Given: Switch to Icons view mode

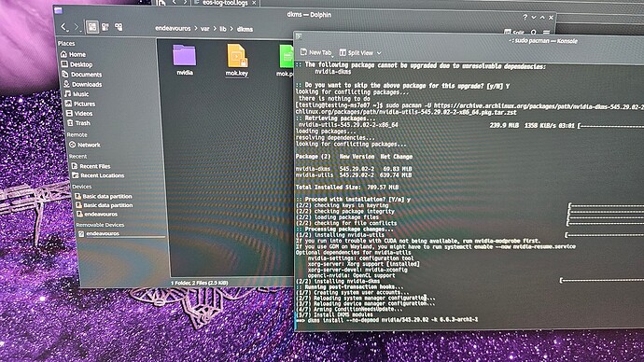Looking at the screenshot, I should coord(92,27).
